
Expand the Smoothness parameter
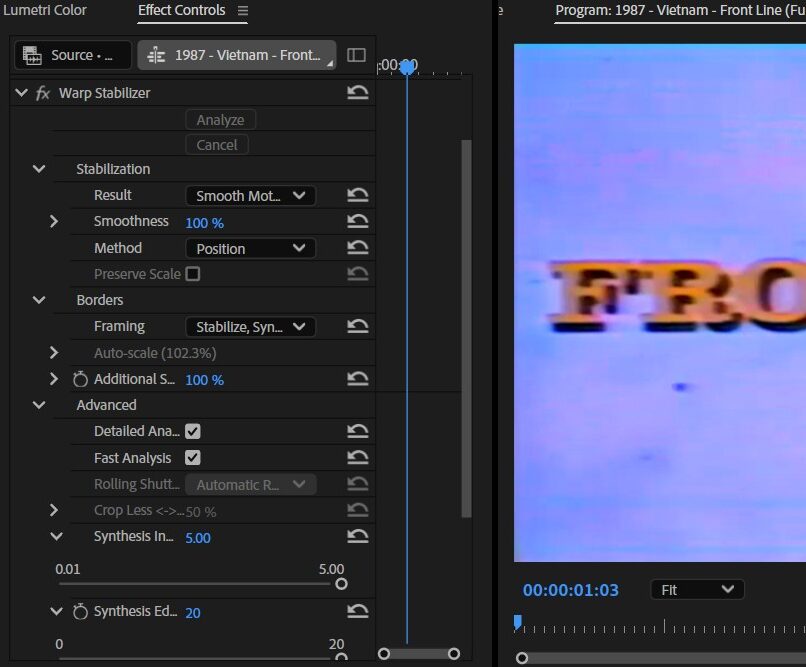(53, 221)
